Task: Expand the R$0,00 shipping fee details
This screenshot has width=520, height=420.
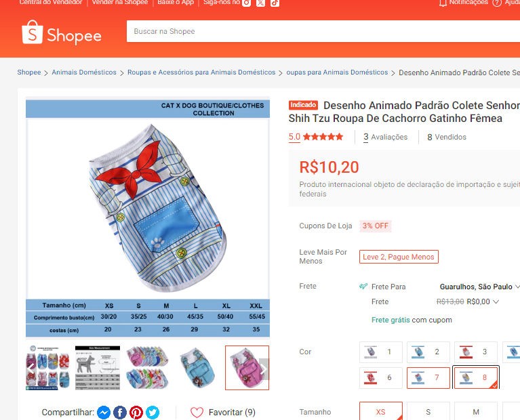Action: click(483, 301)
